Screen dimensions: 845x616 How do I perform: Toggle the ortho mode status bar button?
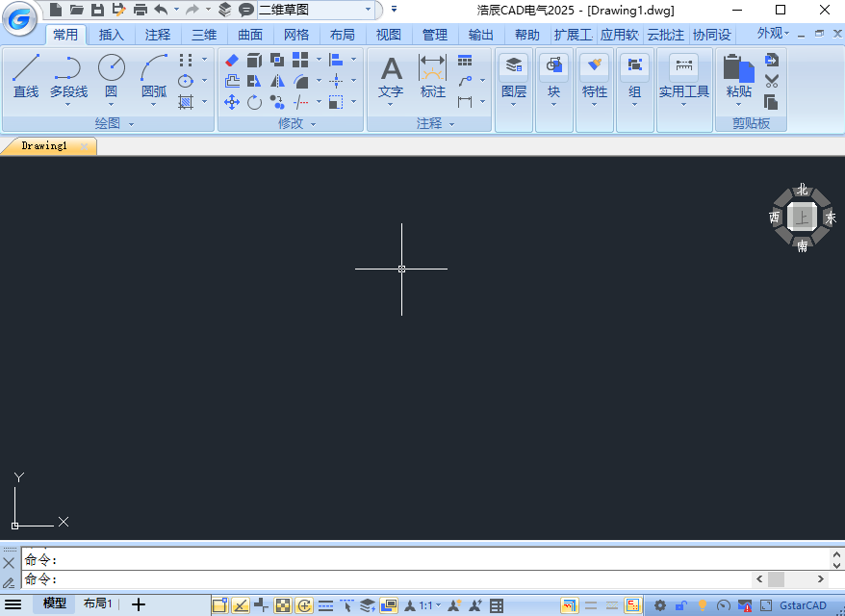pos(241,605)
